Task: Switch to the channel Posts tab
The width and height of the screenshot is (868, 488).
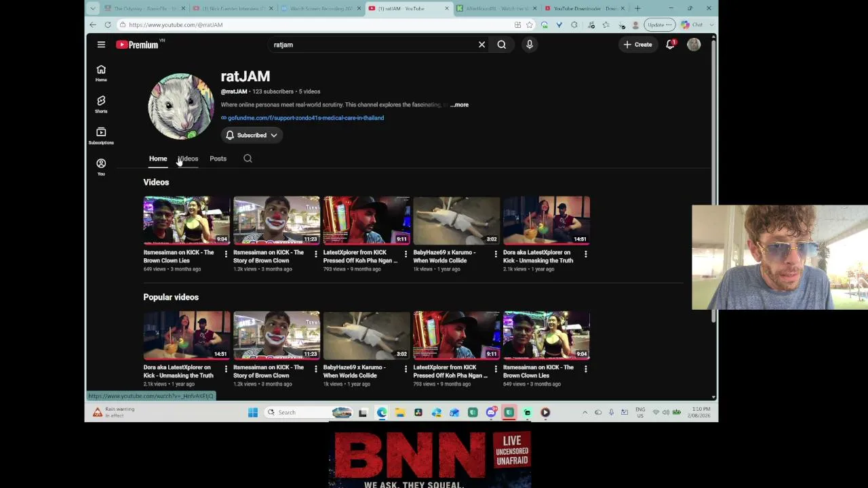Action: pyautogui.click(x=218, y=159)
